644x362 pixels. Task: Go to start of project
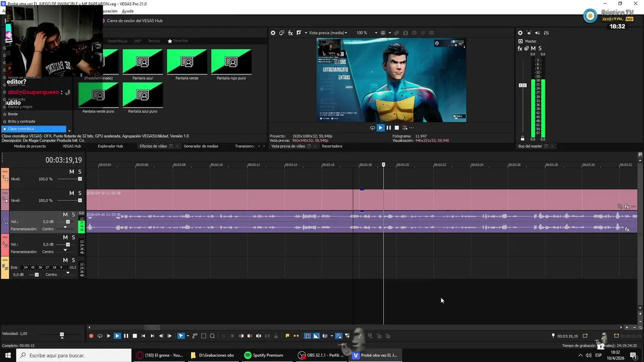click(143, 336)
